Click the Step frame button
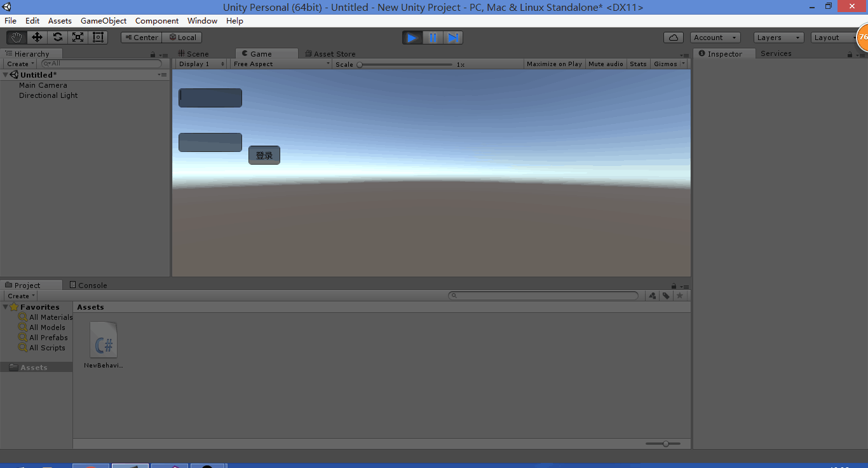 click(453, 38)
